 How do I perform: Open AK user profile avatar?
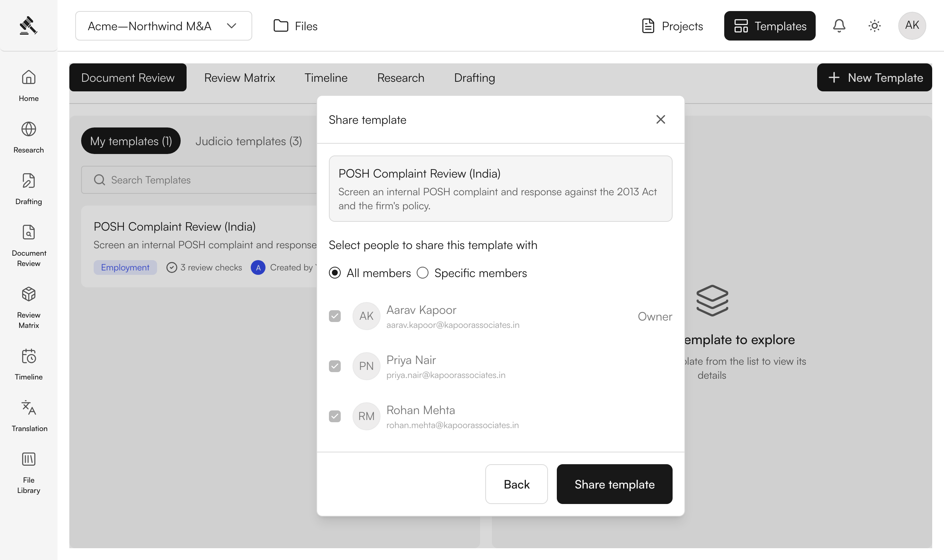click(912, 26)
